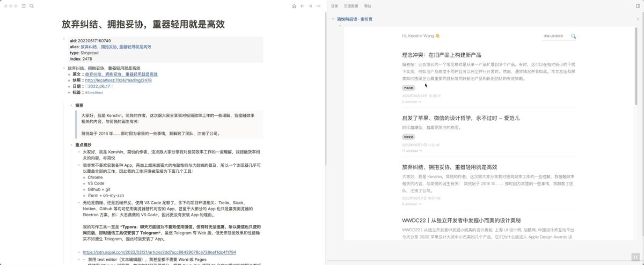This screenshot has width=644, height=265.
Task: Click the timestamp 2022年06月22日 12:35:17
Action: 421,95
